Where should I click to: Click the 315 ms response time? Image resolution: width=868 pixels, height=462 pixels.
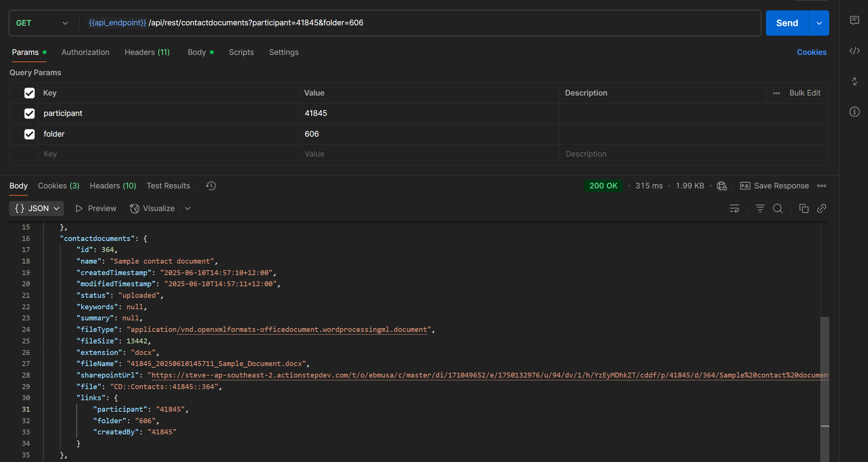[649, 186]
